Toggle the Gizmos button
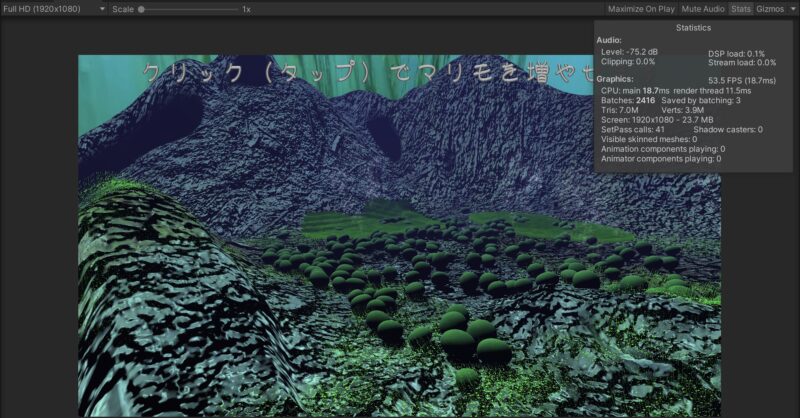 (770, 9)
